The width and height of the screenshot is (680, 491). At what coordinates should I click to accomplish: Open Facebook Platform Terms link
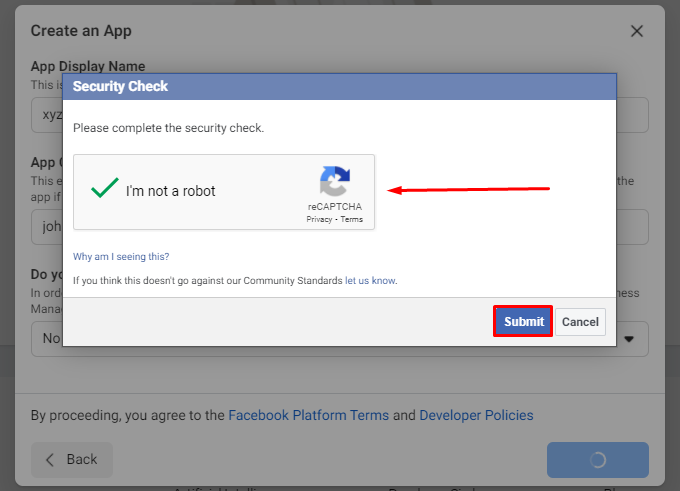coord(308,415)
